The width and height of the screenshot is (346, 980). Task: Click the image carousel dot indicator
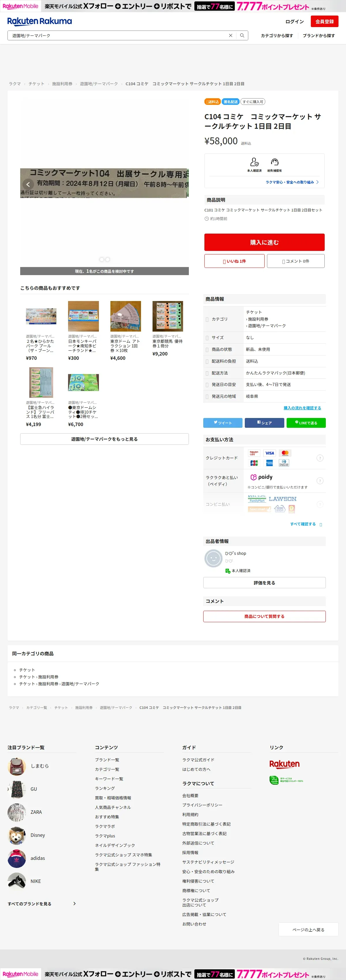pyautogui.click(x=104, y=260)
